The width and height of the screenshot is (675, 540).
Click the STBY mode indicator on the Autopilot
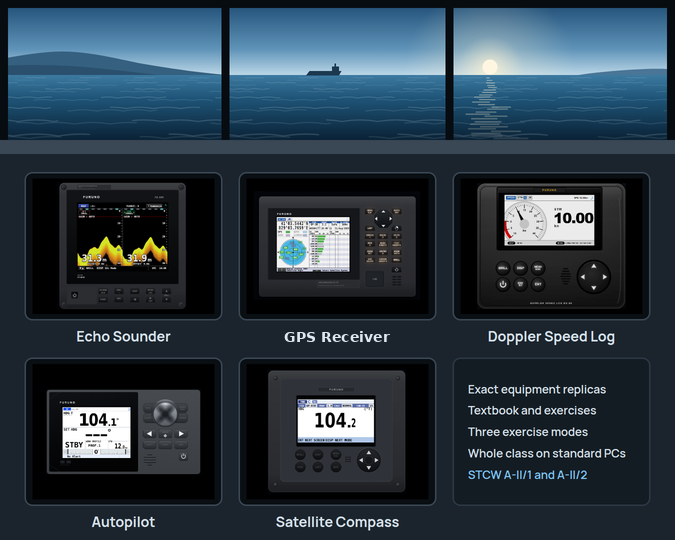coord(74,445)
